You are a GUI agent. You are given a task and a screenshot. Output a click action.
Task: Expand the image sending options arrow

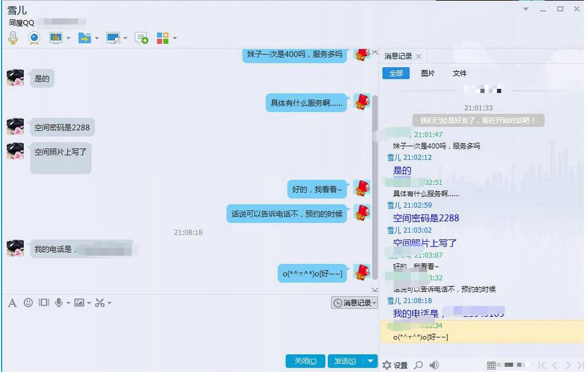pos(89,303)
